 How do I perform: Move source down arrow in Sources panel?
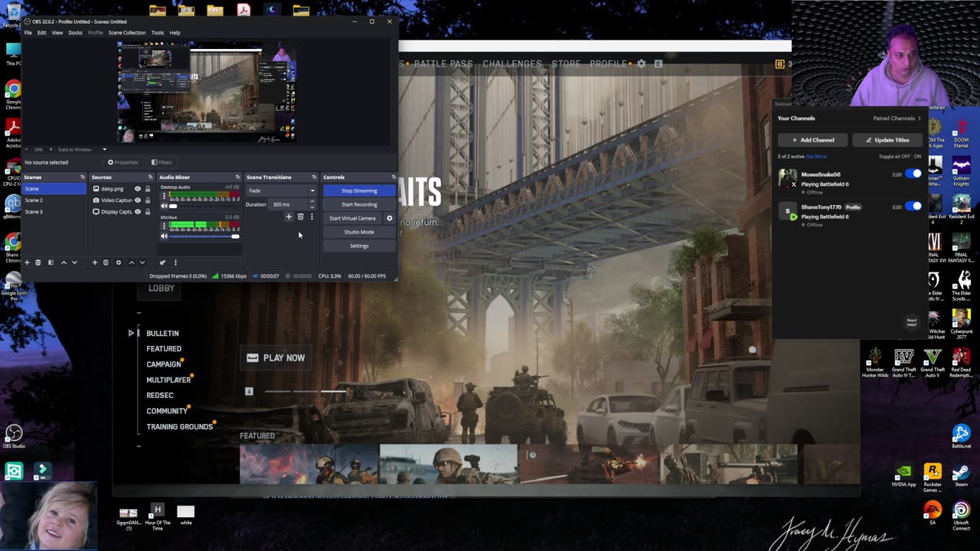(x=142, y=262)
